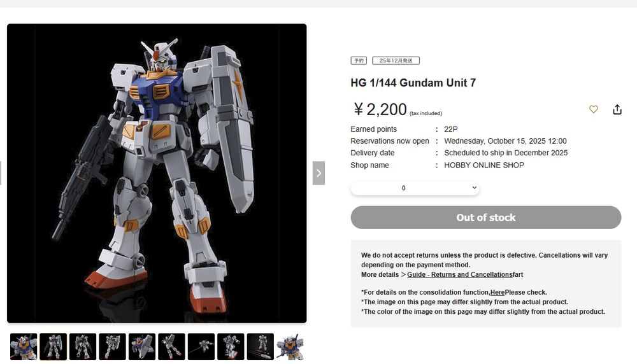Select the second highlighted front-view thumbnail
The image size is (637, 364).
click(x=54, y=347)
